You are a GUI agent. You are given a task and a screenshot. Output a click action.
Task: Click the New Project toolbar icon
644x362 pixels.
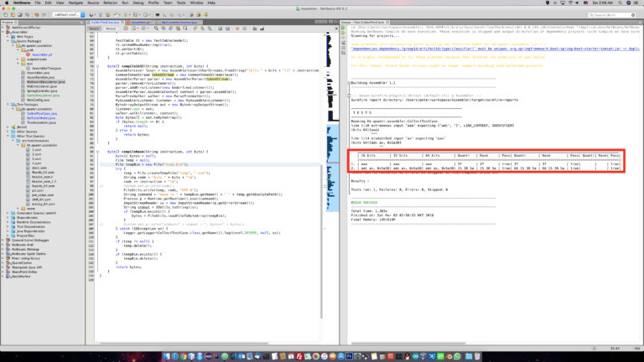(x=13, y=15)
